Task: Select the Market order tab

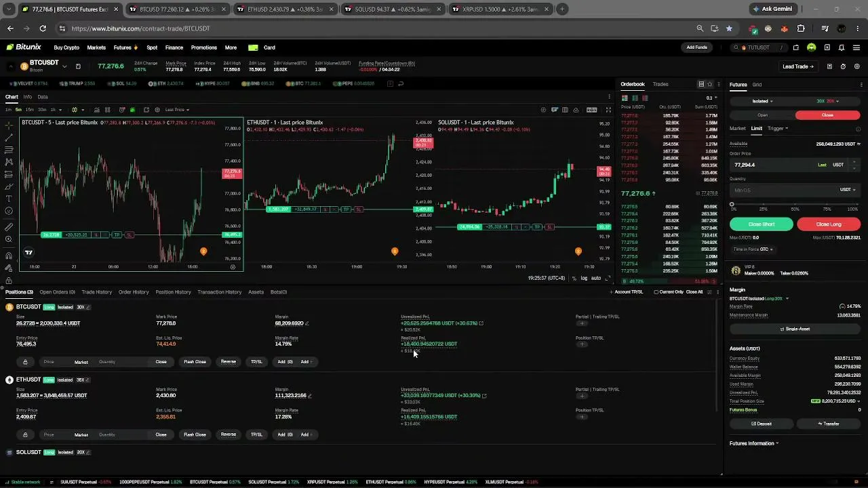Action: (737, 129)
